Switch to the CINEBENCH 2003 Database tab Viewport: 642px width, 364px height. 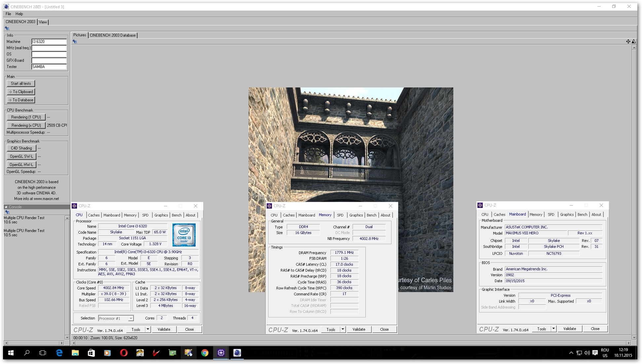113,35
